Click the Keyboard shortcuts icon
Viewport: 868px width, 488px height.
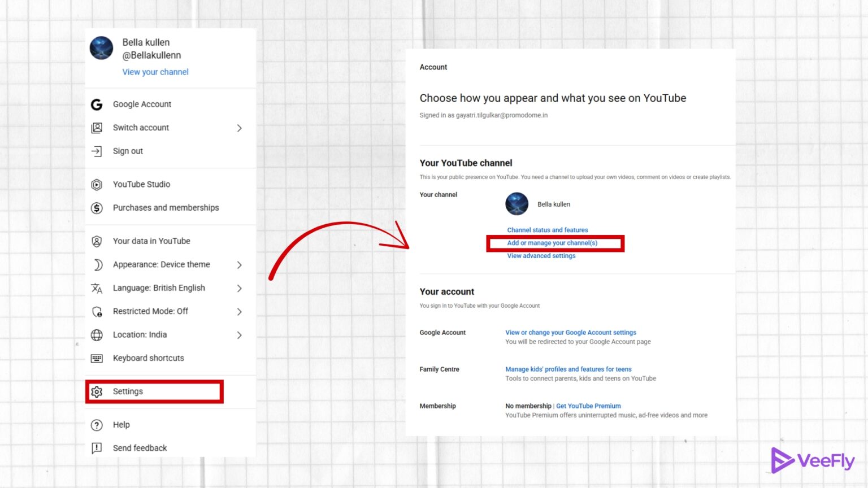[x=97, y=358]
